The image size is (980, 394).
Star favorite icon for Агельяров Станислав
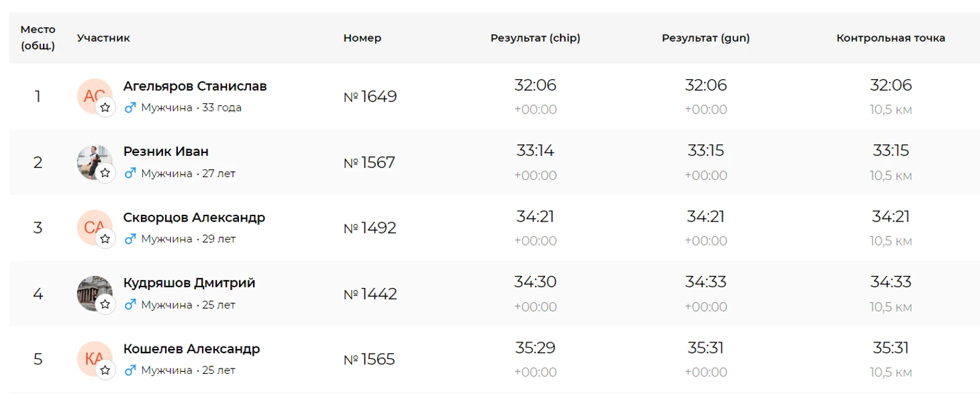[x=105, y=107]
